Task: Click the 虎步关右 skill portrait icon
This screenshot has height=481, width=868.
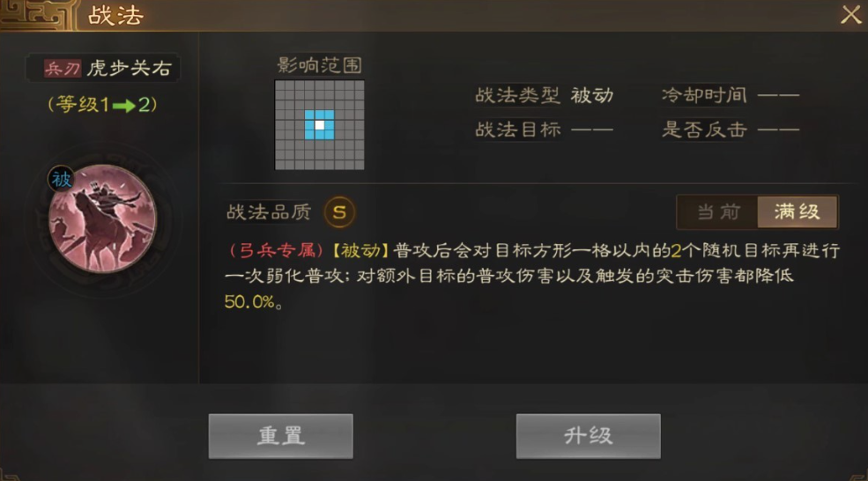Action: (x=102, y=218)
